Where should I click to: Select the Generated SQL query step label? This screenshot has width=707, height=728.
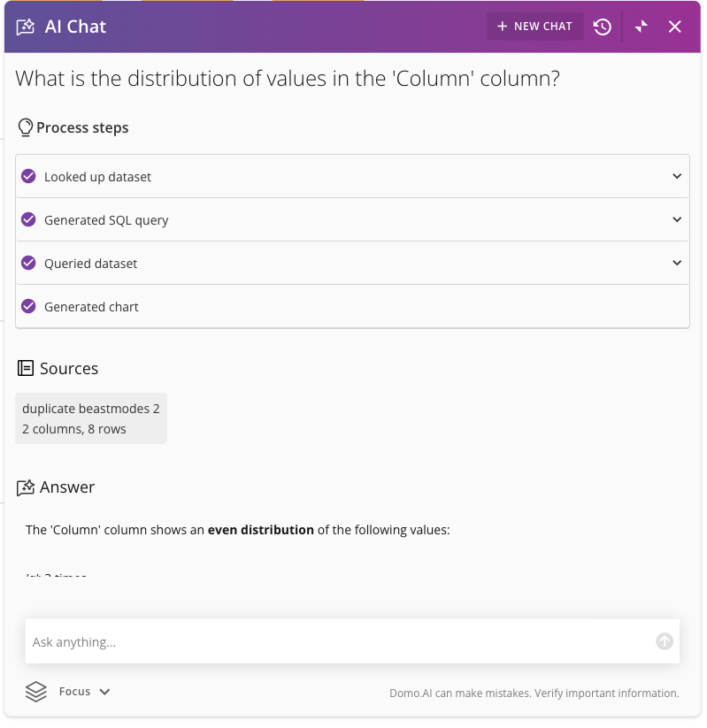[106, 220]
